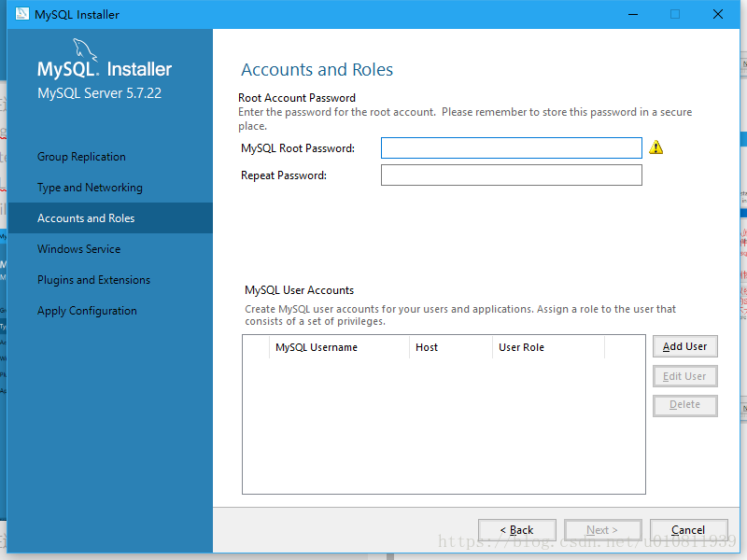Click the Root Account Password heading
Image resolution: width=747 pixels, height=560 pixels.
297,98
